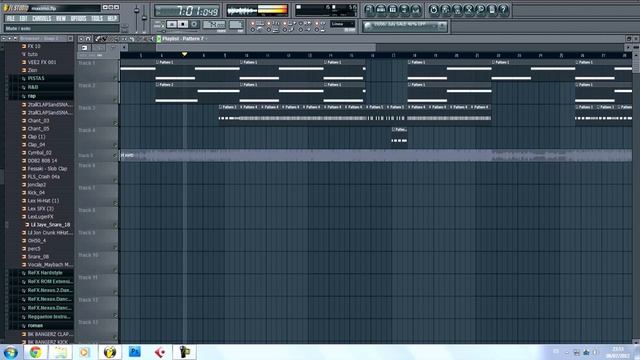The width and height of the screenshot is (640, 360).
Task: Click the One-click recording round icon
Action: coord(480,9)
